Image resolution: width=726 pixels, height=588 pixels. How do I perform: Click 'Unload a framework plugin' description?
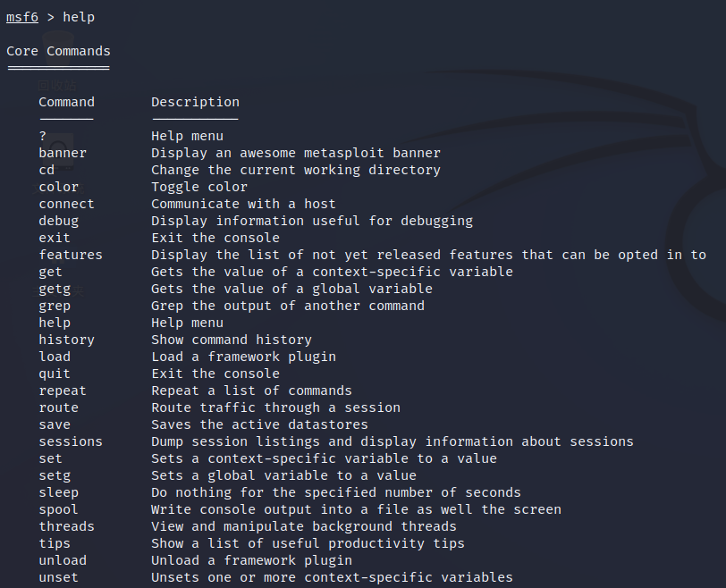pyautogui.click(x=251, y=560)
